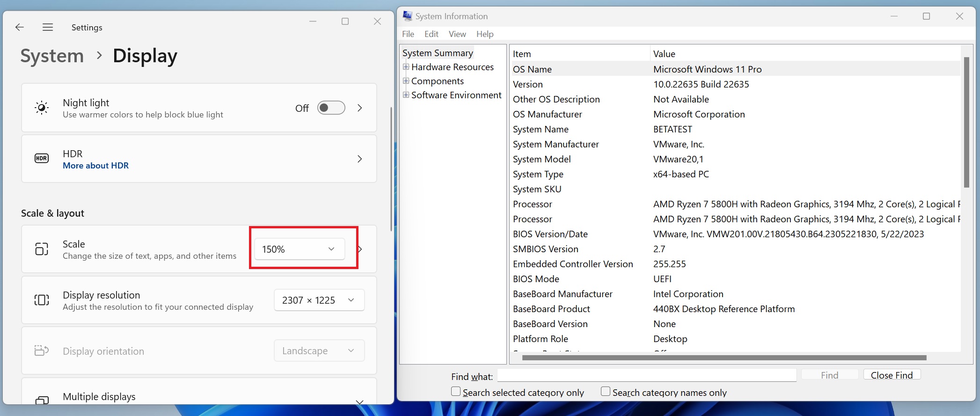Click System Information horizontal scrollbar
This screenshot has width=980, height=416.
[724, 358]
